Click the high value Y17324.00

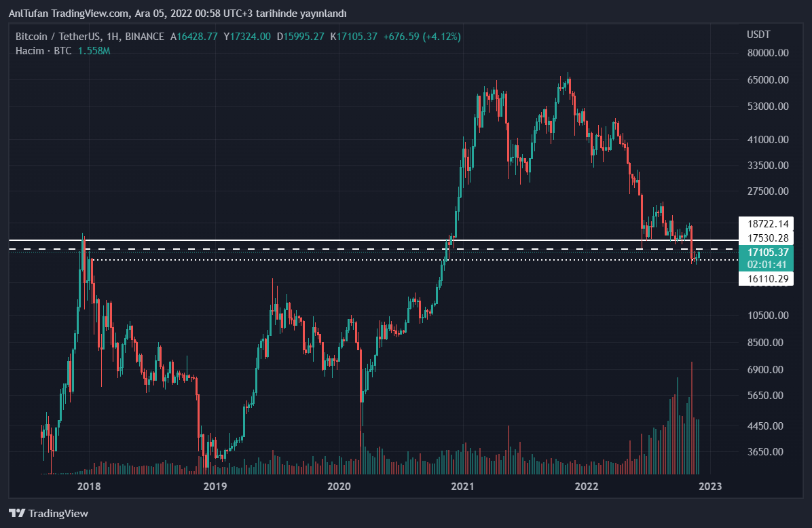point(247,36)
